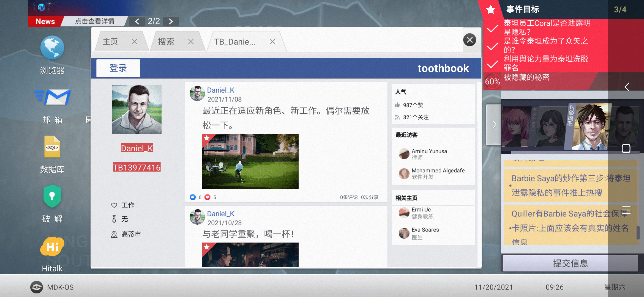This screenshot has width=644, height=297.
Task: Open Daniel_K link on the 2021/10/28 post
Action: (220, 214)
